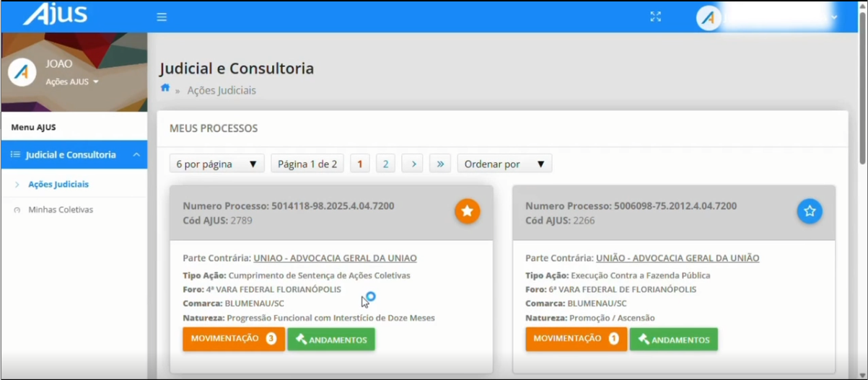Click the page vertical scrollbar
This screenshot has height=380, width=868.
(863, 87)
